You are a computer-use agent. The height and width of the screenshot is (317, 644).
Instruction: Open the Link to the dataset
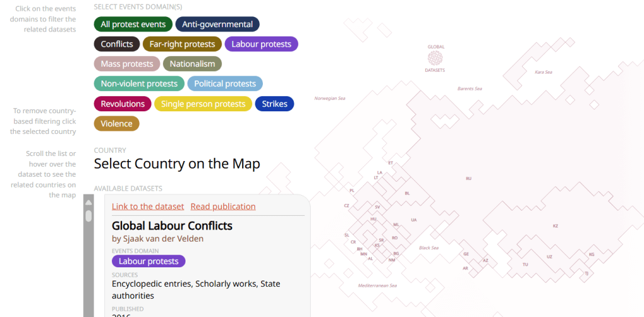click(x=148, y=206)
